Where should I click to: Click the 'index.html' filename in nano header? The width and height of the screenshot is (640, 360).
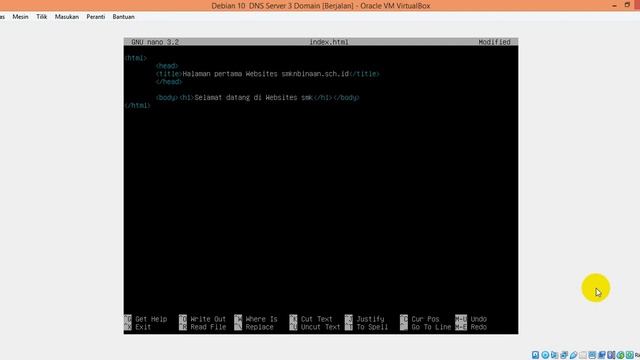tap(329, 42)
